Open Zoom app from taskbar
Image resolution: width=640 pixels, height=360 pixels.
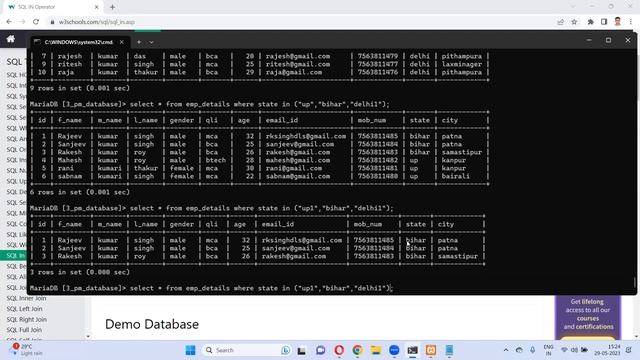pyautogui.click(x=394, y=350)
